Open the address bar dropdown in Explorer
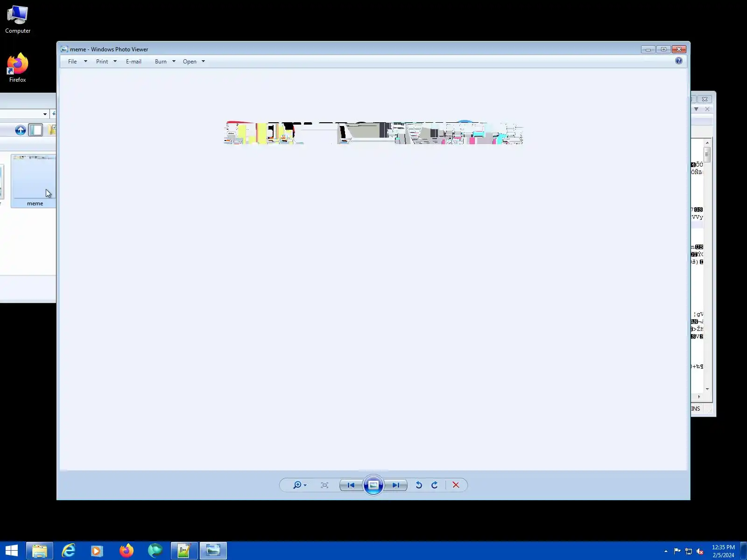The height and width of the screenshot is (560, 747). click(45, 114)
